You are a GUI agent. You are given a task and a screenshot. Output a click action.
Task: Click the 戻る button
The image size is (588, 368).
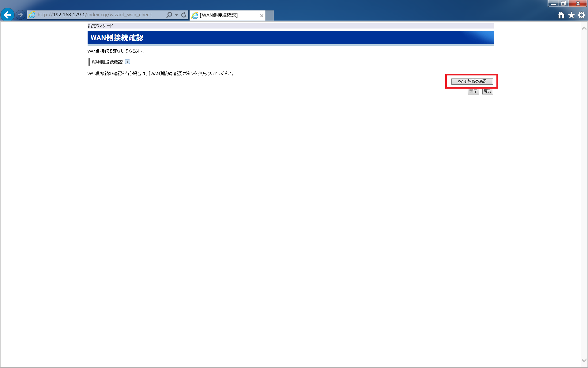[x=487, y=91]
